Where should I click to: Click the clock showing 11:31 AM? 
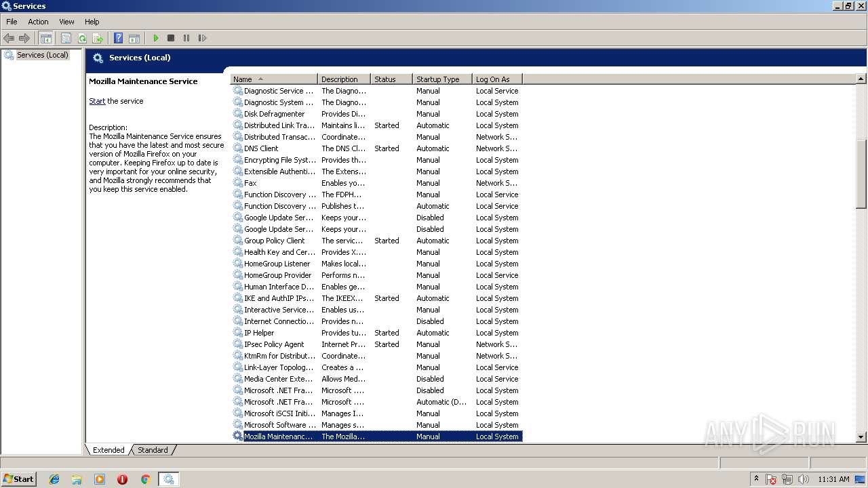(833, 479)
